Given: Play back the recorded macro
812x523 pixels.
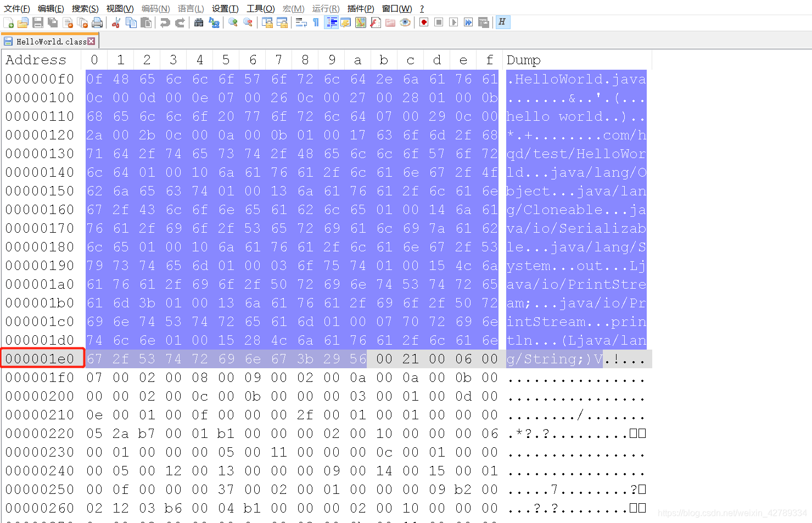Looking at the screenshot, I should coord(453,23).
